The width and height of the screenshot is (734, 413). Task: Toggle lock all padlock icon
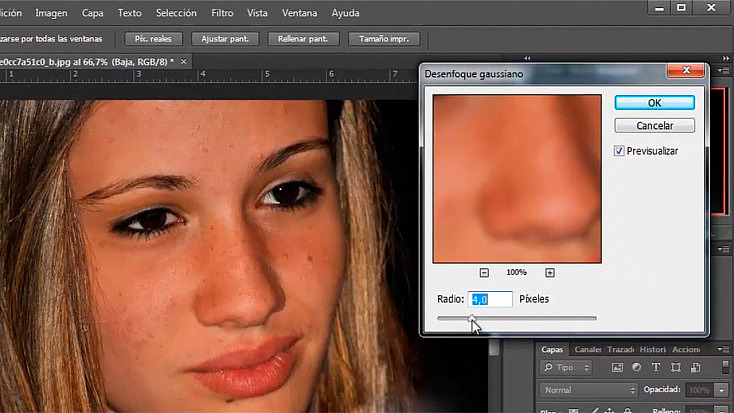coord(628,410)
